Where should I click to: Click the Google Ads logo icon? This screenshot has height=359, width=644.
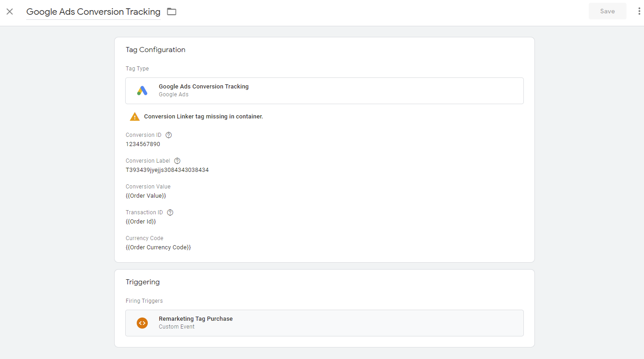click(142, 91)
